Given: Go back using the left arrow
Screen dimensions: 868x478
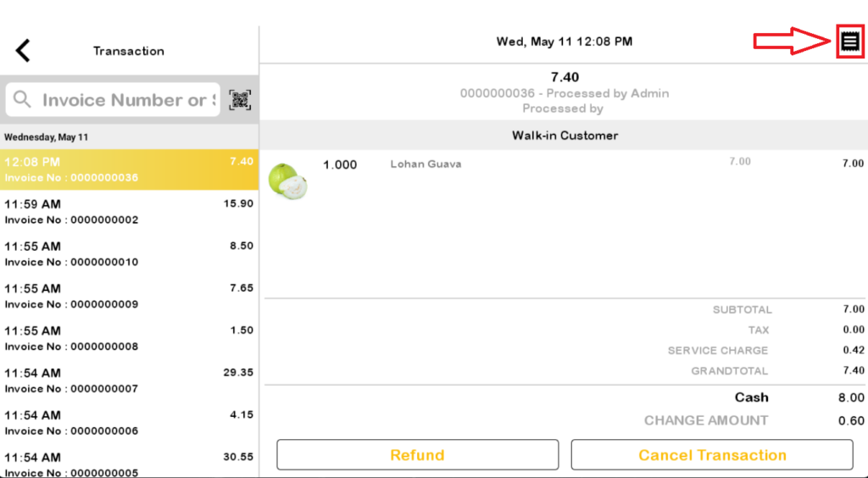Looking at the screenshot, I should click(23, 50).
